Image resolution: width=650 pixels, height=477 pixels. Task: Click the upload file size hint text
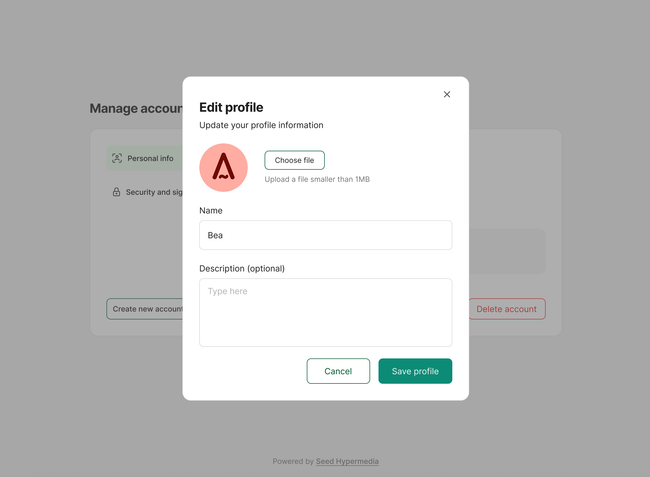point(317,179)
